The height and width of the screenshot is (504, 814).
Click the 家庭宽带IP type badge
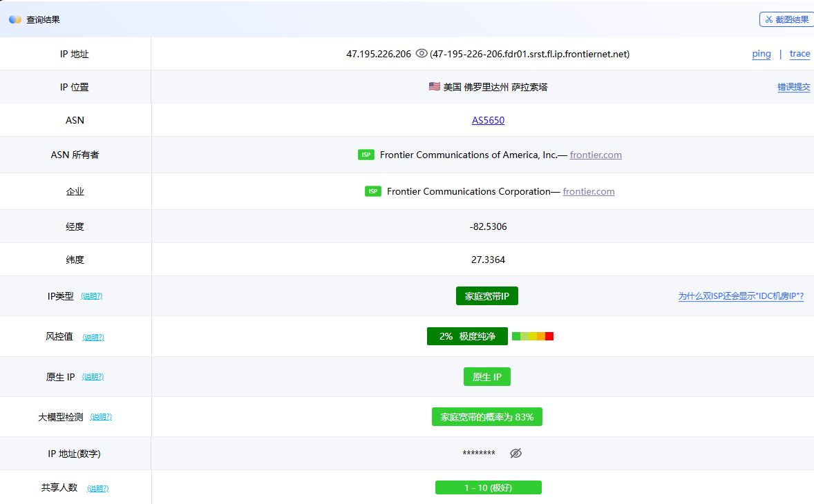tap(487, 296)
